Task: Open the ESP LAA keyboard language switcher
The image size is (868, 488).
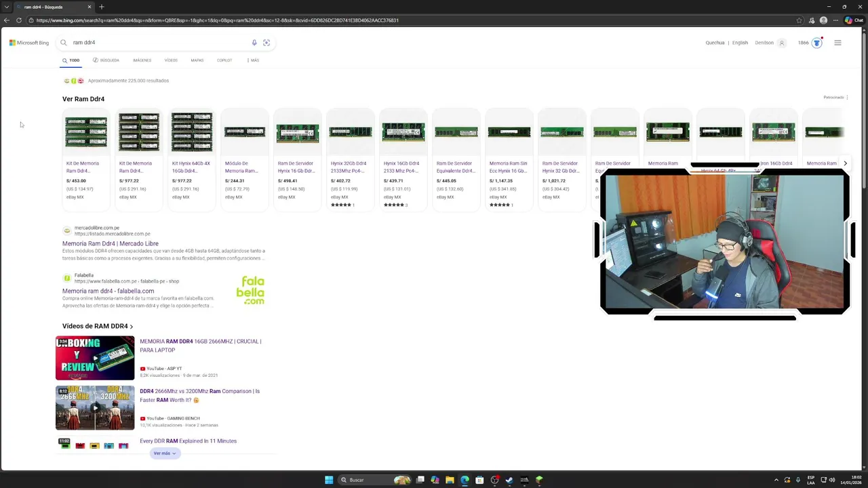Action: click(811, 480)
